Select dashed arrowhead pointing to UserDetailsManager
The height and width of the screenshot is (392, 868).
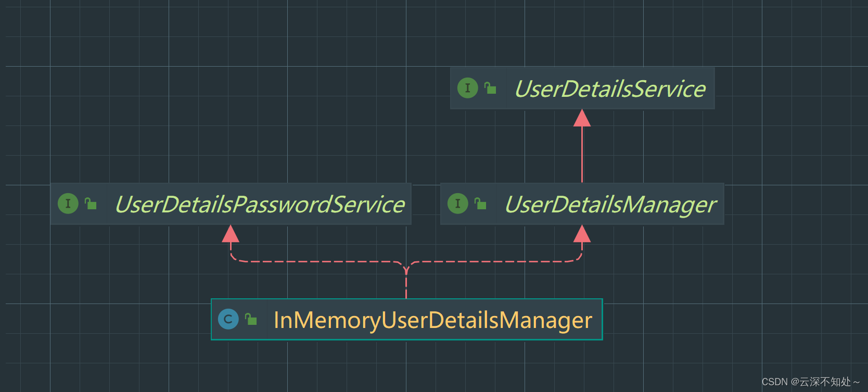click(x=582, y=234)
